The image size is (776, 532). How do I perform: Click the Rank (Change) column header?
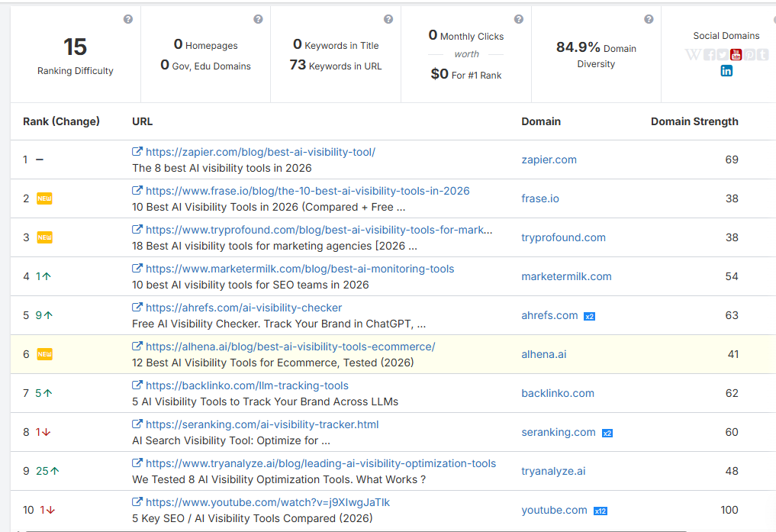[x=61, y=121]
